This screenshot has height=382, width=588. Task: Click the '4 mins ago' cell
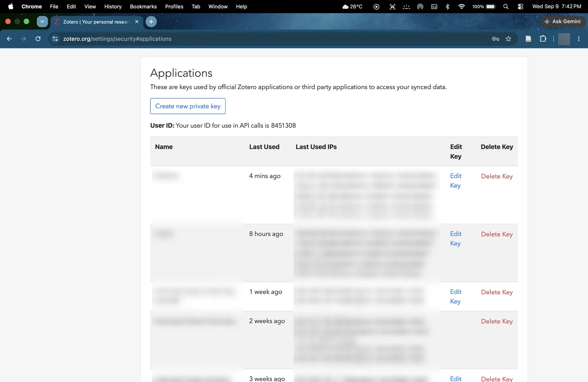(x=265, y=176)
